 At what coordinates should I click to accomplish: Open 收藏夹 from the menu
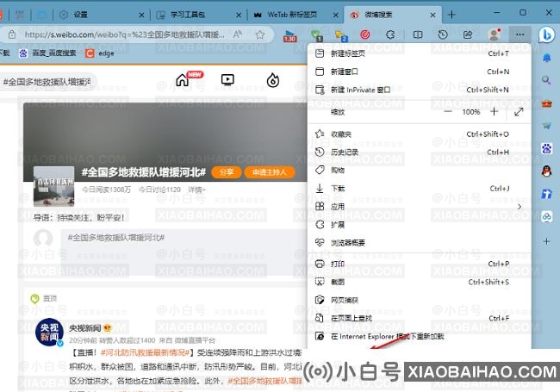(420, 134)
